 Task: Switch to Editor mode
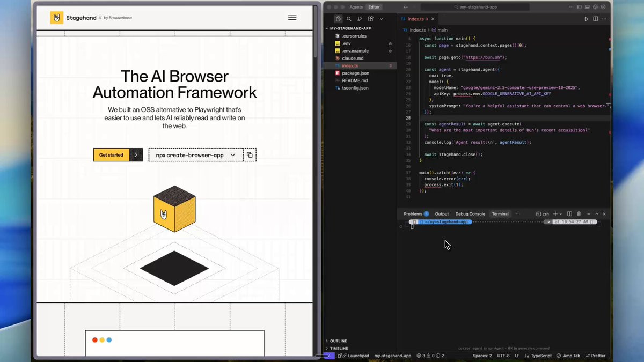click(x=374, y=7)
